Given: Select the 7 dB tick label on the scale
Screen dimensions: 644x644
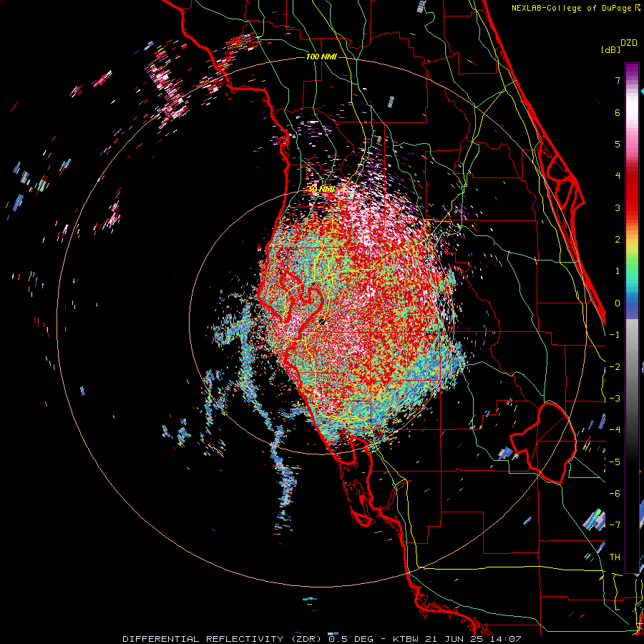Looking at the screenshot, I should [618, 80].
